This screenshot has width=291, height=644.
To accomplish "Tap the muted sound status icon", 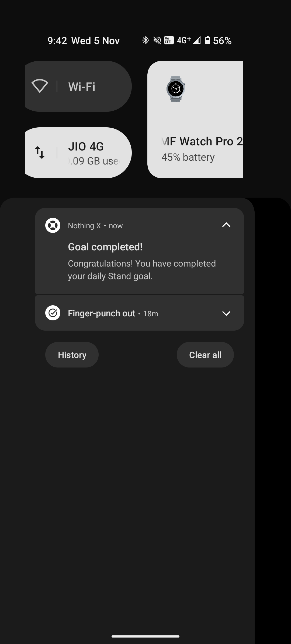I will point(157,40).
